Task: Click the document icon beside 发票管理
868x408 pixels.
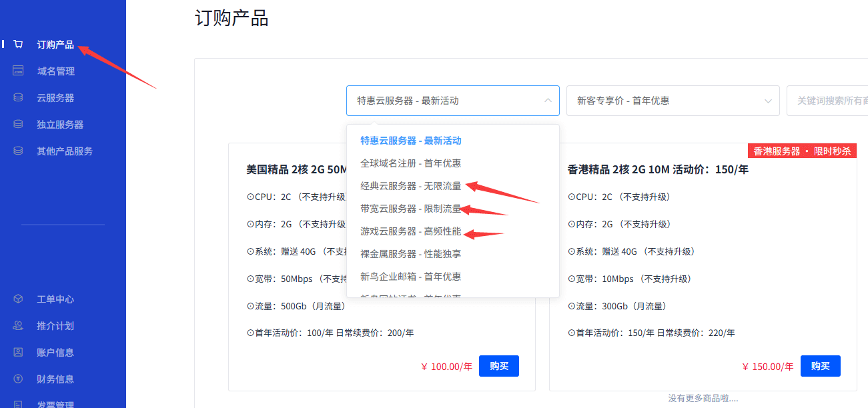Action: pyautogui.click(x=19, y=404)
